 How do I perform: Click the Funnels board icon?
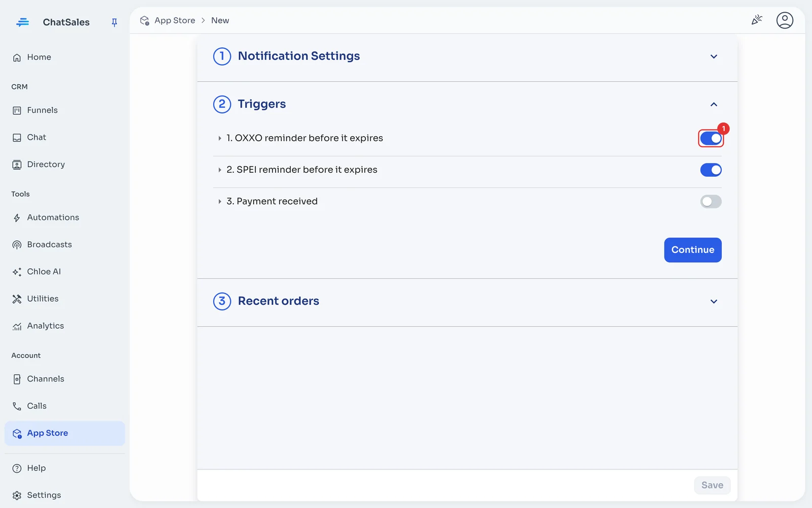pos(17,110)
